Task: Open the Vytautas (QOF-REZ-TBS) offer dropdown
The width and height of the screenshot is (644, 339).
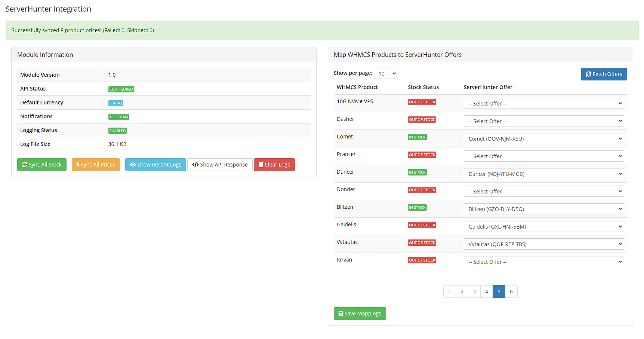Action: pos(544,244)
